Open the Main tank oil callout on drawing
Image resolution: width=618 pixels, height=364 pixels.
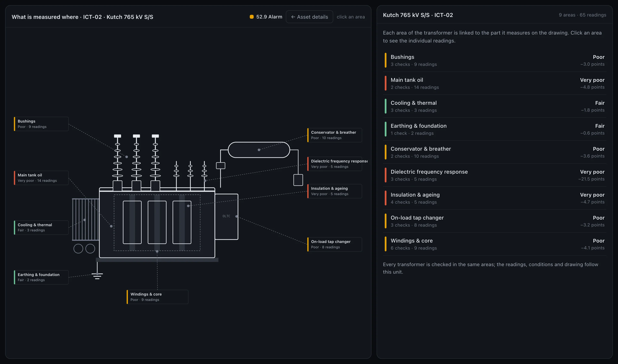[x=41, y=178]
